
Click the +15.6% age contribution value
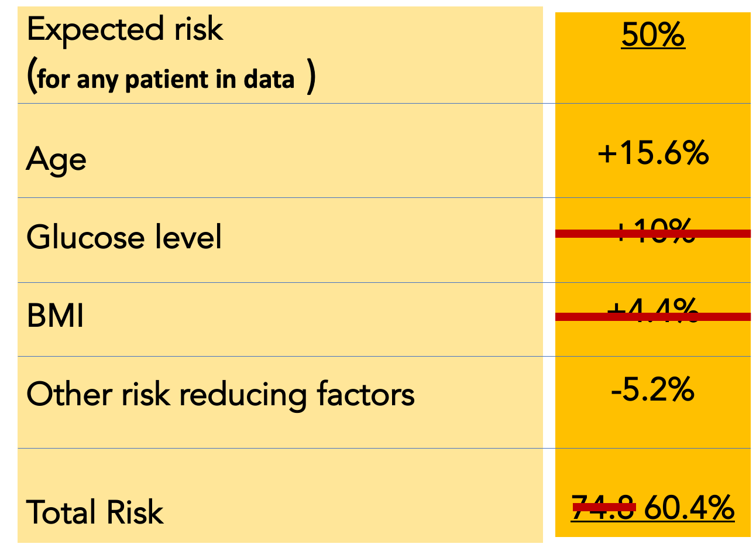[x=652, y=153]
